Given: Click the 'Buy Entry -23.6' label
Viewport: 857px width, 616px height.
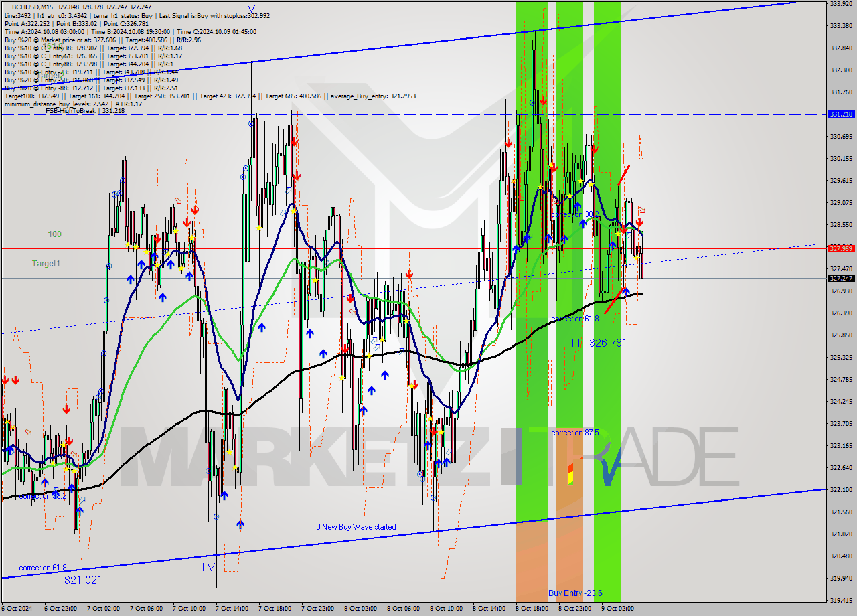Looking at the screenshot, I should click(x=575, y=593).
